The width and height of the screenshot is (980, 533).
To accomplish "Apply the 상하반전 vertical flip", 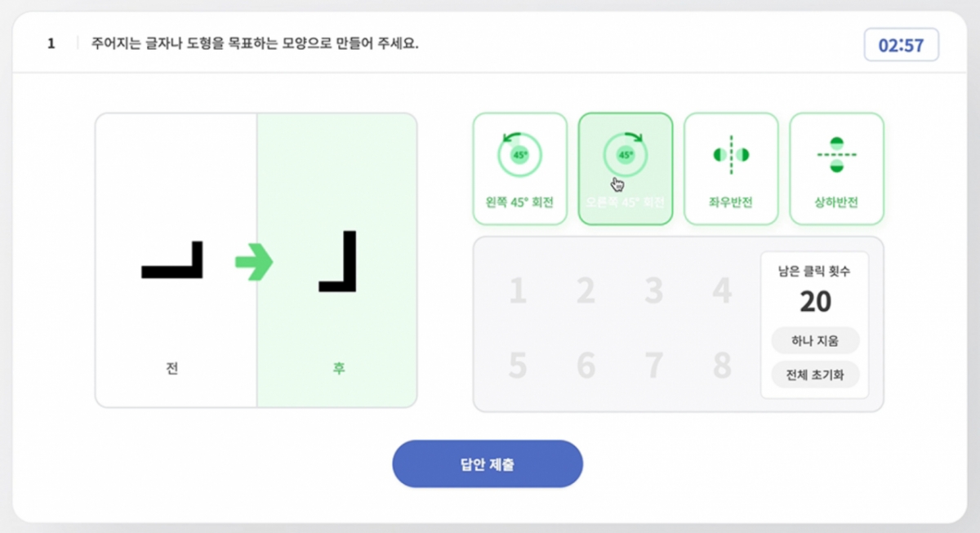I will (x=836, y=167).
